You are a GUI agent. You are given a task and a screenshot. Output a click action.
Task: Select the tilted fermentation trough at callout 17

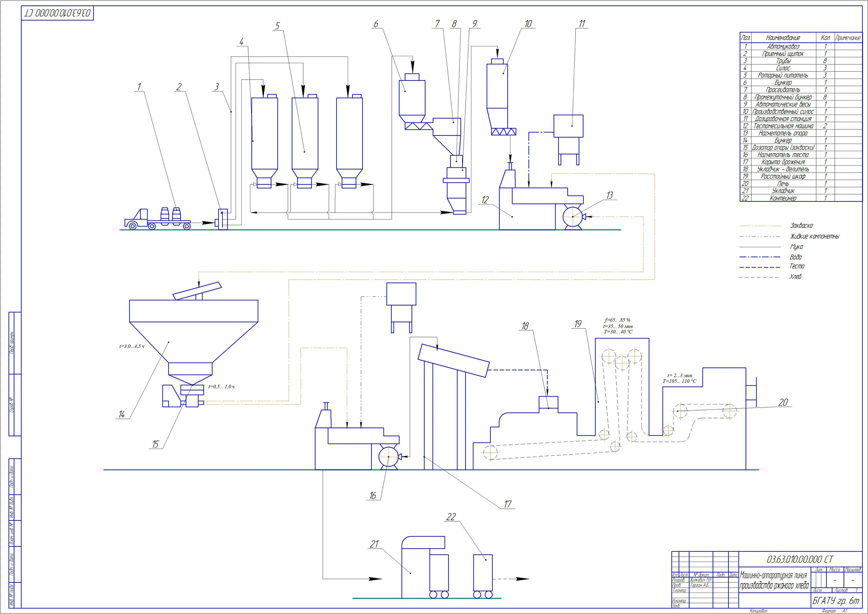click(454, 360)
